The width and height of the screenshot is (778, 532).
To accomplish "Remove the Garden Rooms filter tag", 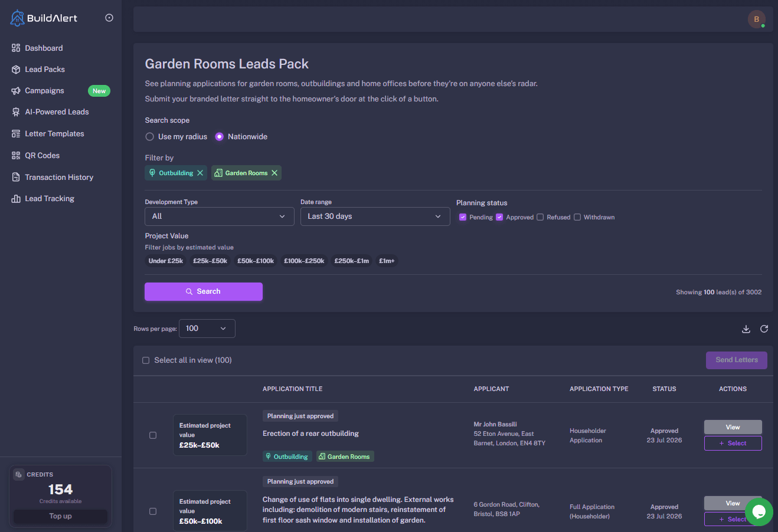I will (x=274, y=173).
